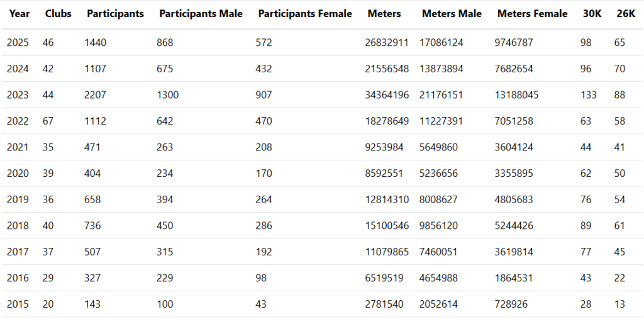Select the Participants Female column header
This screenshot has height=319, width=644.
pos(305,14)
